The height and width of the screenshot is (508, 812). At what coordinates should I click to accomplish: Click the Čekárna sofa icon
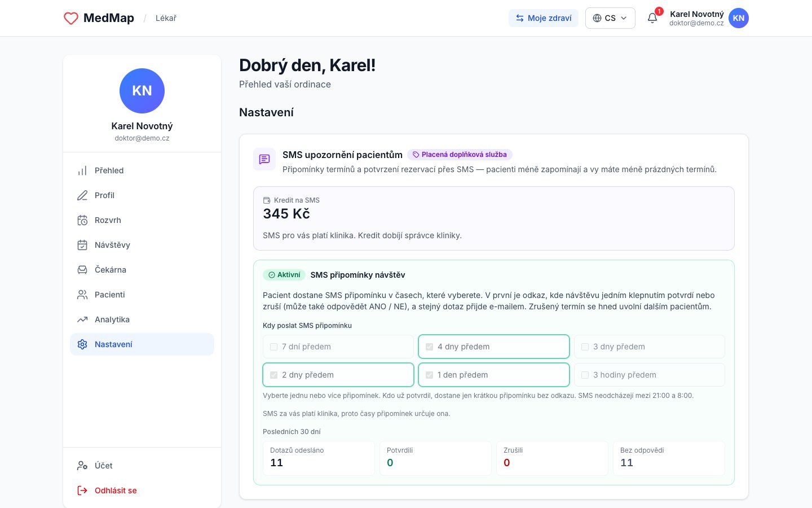pos(82,270)
